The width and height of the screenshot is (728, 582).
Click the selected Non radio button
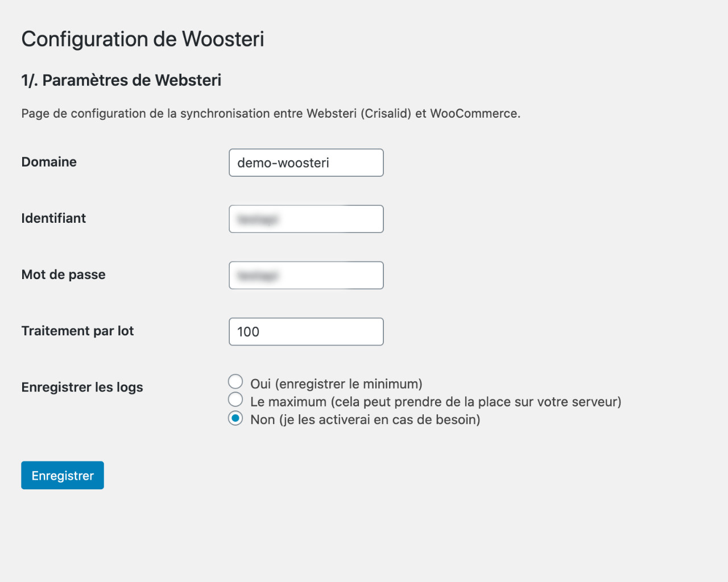coord(235,418)
